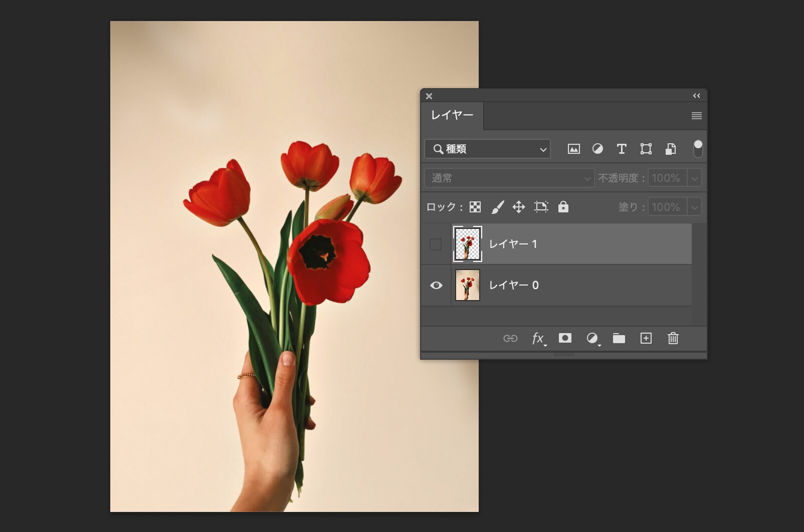Filter layers by adjustment layer icon
Screen dimensions: 804x532
pyautogui.click(x=597, y=149)
